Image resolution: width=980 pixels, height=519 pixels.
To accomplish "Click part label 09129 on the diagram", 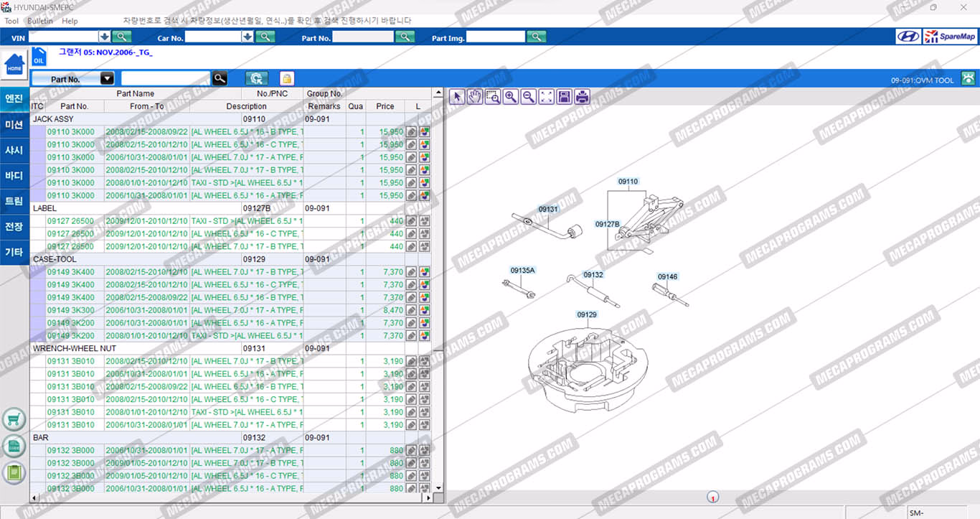I will coord(587,314).
